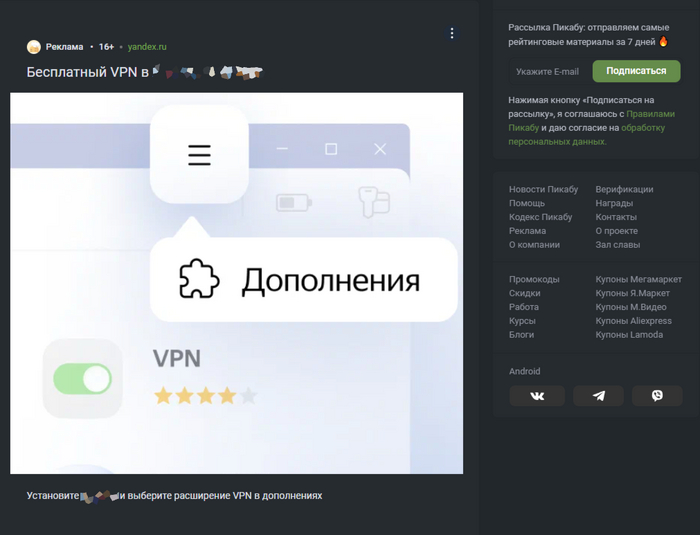Open VK social link button
The image size is (700, 535).
pos(537,396)
